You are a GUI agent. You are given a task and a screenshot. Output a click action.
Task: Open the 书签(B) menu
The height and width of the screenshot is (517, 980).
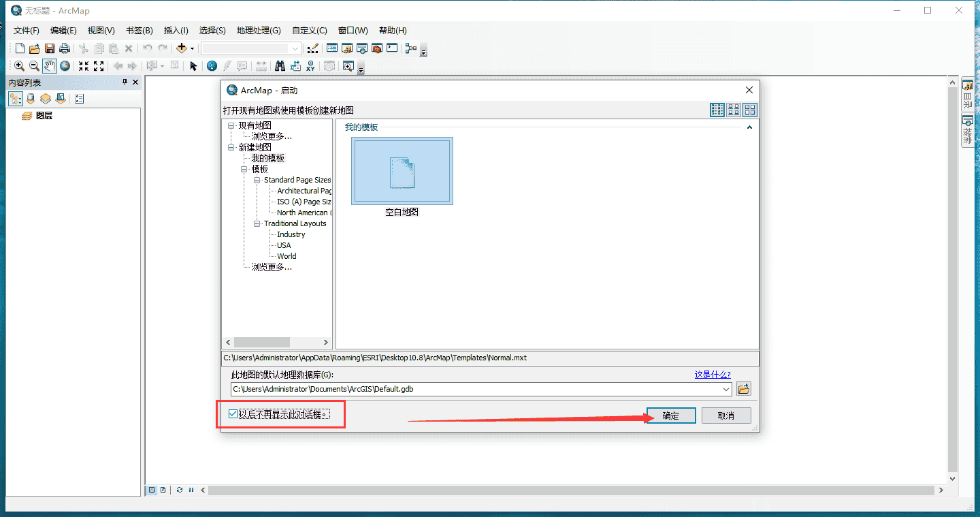(139, 31)
